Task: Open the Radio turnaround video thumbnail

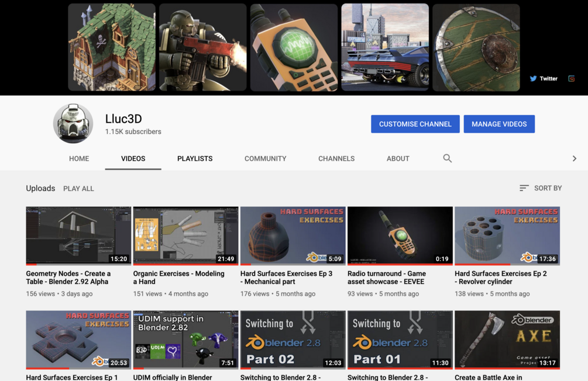Action: pyautogui.click(x=400, y=235)
